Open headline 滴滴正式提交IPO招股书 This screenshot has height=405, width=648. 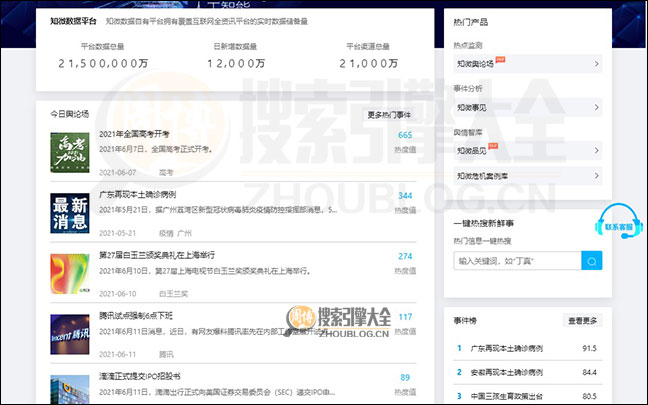click(140, 376)
